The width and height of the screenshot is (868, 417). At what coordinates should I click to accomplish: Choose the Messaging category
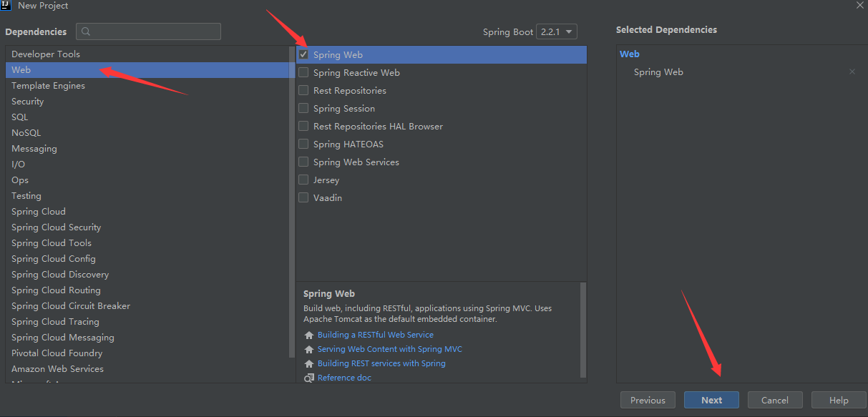[147, 149]
